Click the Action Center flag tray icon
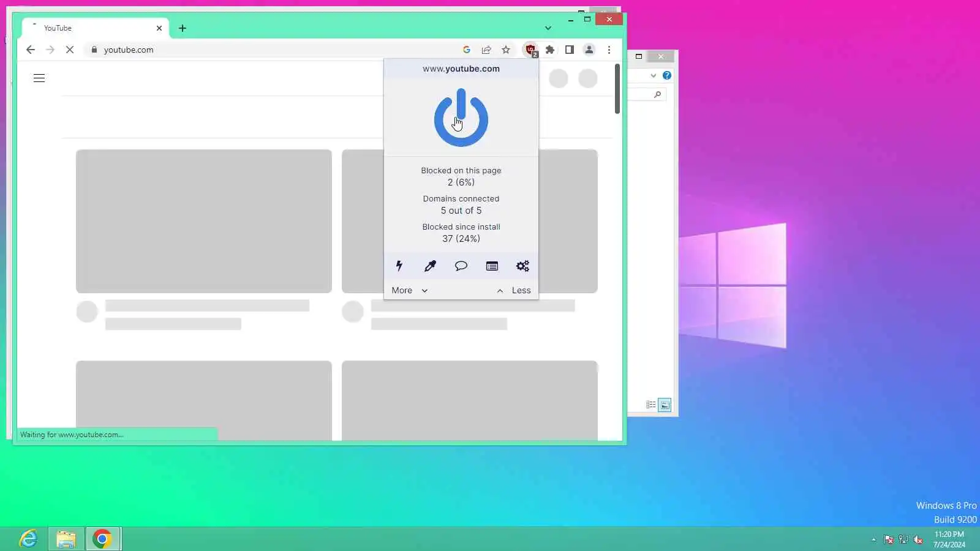Screen dimensions: 980x551 (x=889, y=539)
